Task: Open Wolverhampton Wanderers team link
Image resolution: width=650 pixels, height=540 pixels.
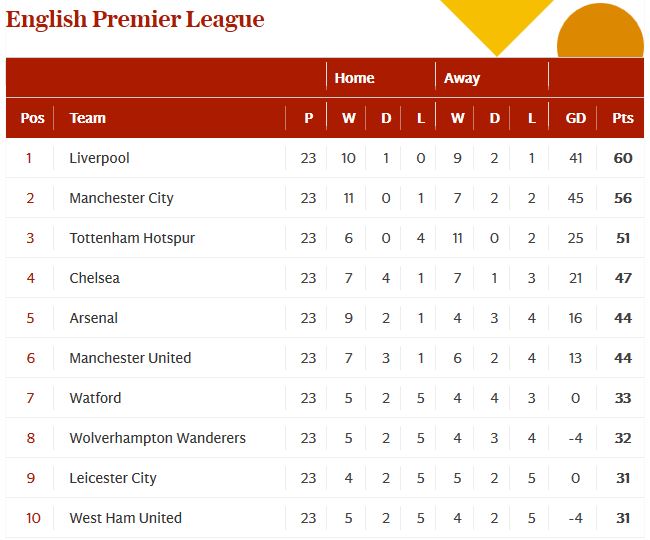Action: (x=157, y=438)
